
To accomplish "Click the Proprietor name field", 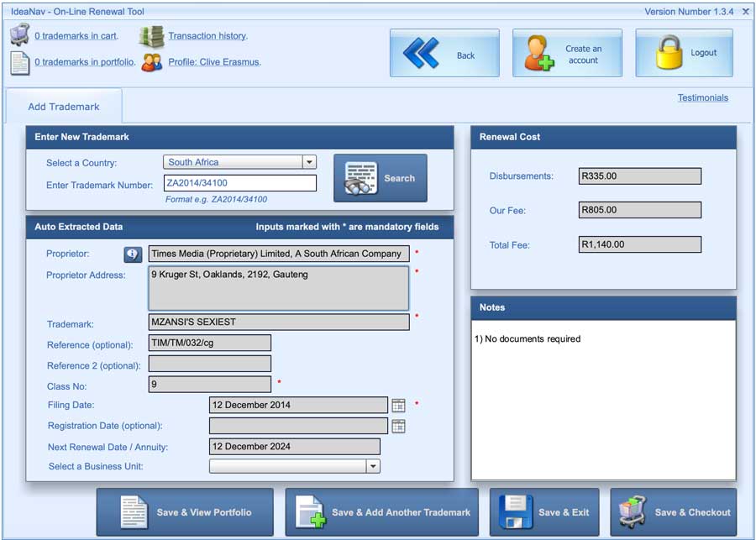I will (279, 254).
